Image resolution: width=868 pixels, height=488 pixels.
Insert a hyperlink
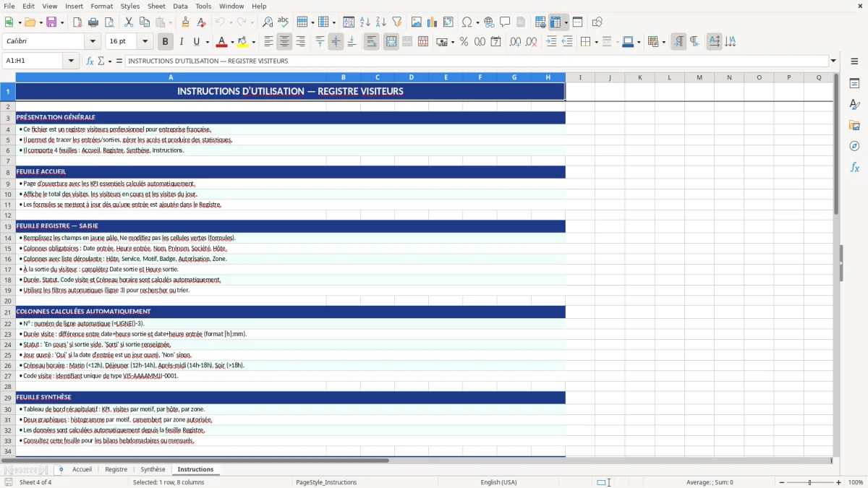pos(489,22)
